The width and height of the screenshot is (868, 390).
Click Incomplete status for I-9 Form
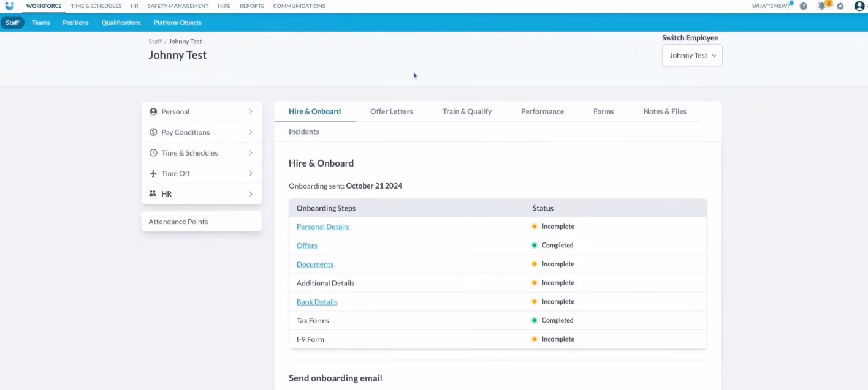click(558, 339)
